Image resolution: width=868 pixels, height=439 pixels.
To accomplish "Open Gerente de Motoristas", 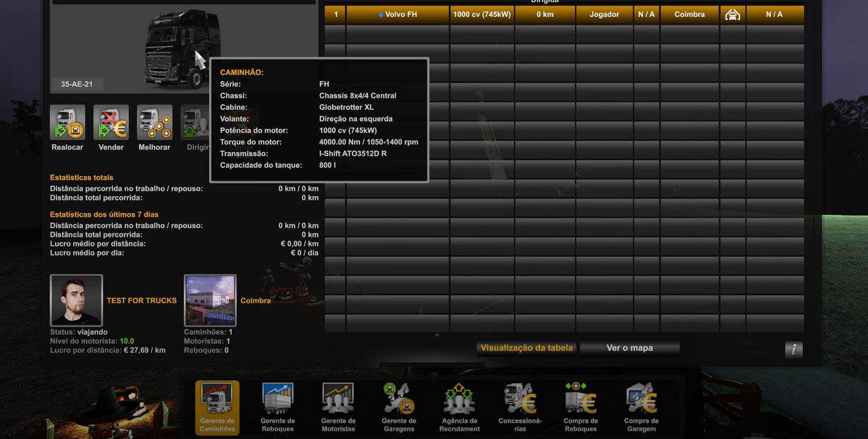I will 338,406.
